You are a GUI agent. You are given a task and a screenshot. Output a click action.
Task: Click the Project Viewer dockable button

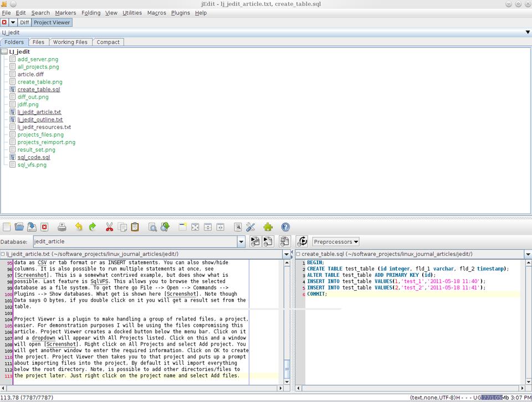(x=52, y=23)
